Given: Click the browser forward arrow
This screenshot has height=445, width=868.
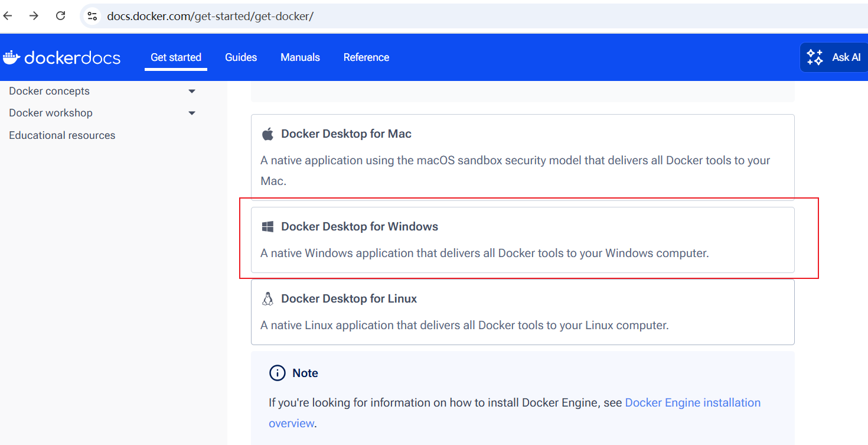Looking at the screenshot, I should [34, 16].
